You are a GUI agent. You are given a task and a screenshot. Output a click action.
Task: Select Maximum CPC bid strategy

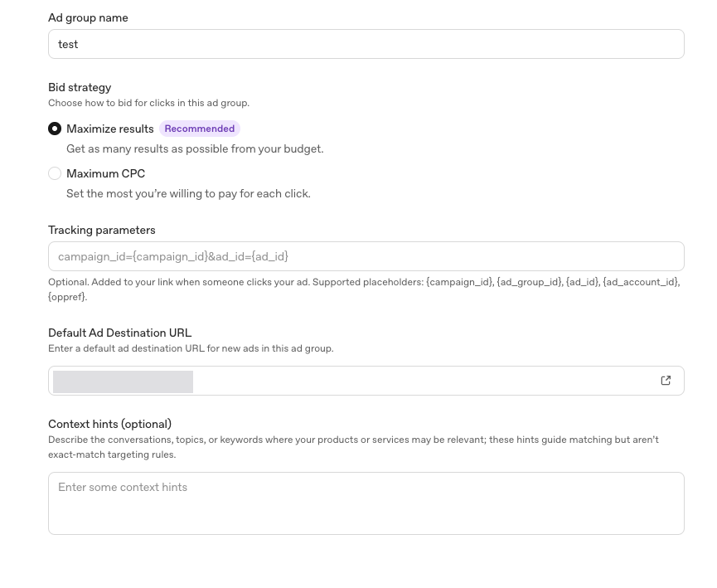point(55,173)
